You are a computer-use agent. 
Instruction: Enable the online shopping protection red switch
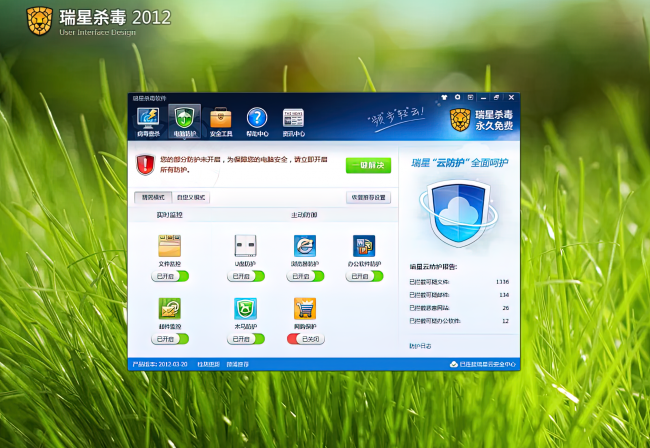click(x=306, y=339)
